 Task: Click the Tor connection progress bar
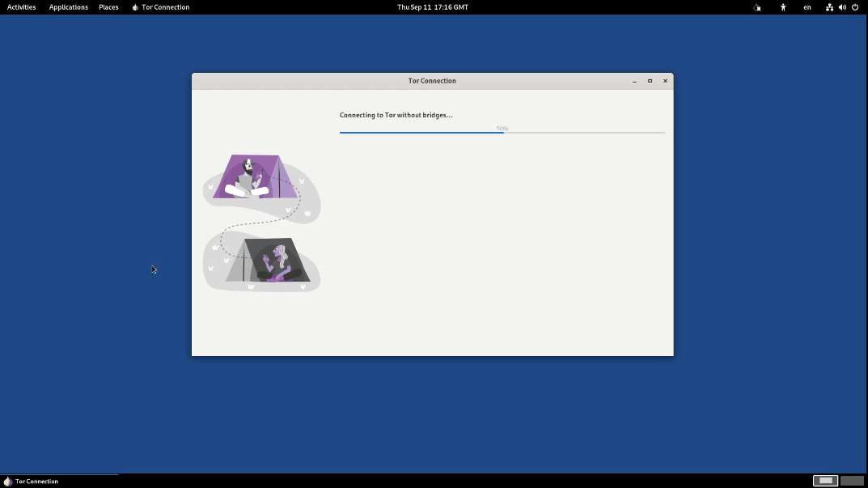(502, 132)
